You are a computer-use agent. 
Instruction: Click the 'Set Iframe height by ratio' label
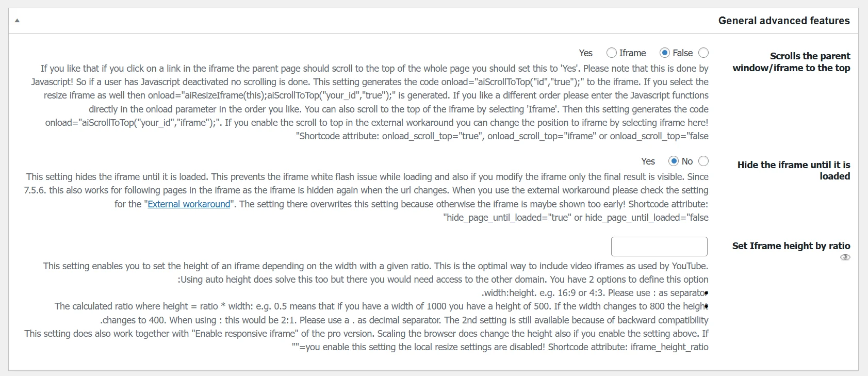[791, 246]
